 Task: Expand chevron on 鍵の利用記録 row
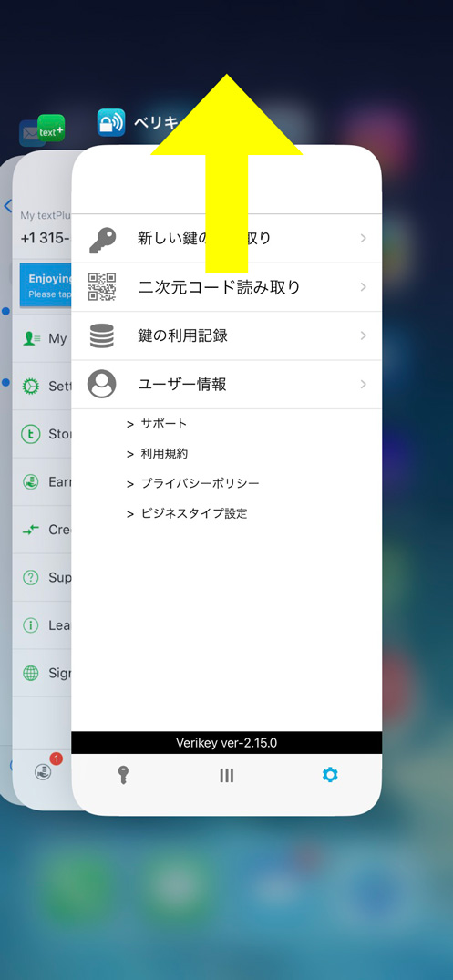pyautogui.click(x=364, y=335)
